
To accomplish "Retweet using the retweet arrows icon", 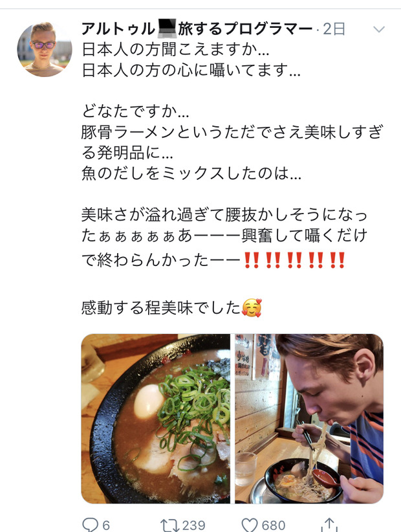I will pos(170,525).
